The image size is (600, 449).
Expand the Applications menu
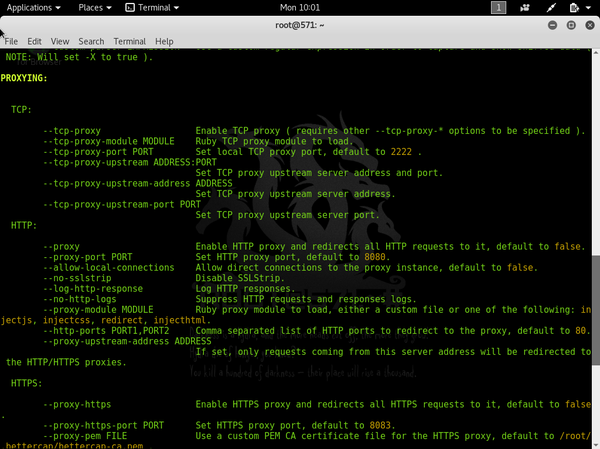[x=34, y=7]
